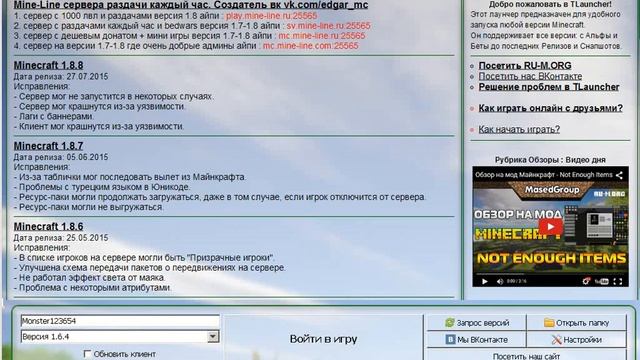Click text Дата релиза: 05.06.2015
This screenshot has width=640, height=360.
click(x=61, y=157)
